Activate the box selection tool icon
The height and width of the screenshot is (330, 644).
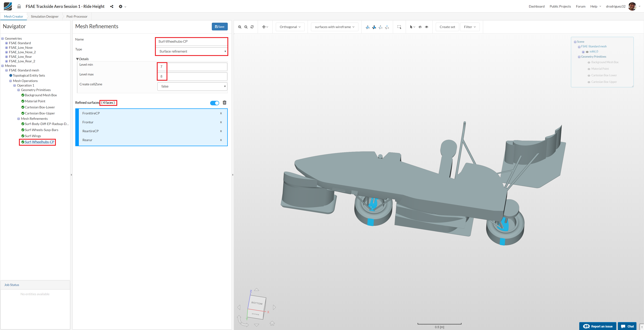click(399, 27)
